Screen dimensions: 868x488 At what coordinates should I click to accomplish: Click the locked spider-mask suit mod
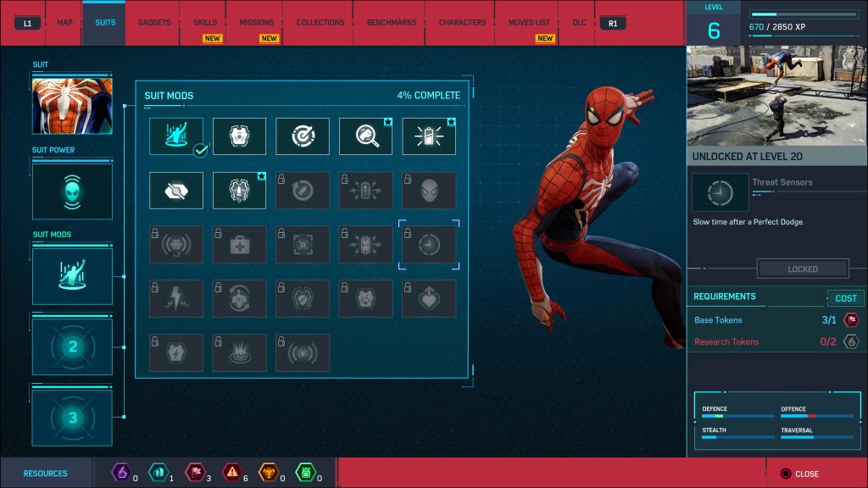pyautogui.click(x=429, y=191)
